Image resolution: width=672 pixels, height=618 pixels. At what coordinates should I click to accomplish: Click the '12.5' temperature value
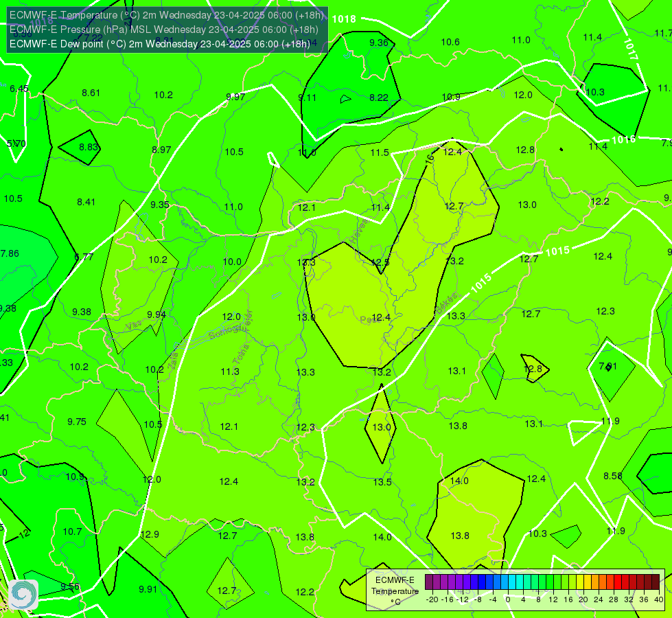click(380, 262)
